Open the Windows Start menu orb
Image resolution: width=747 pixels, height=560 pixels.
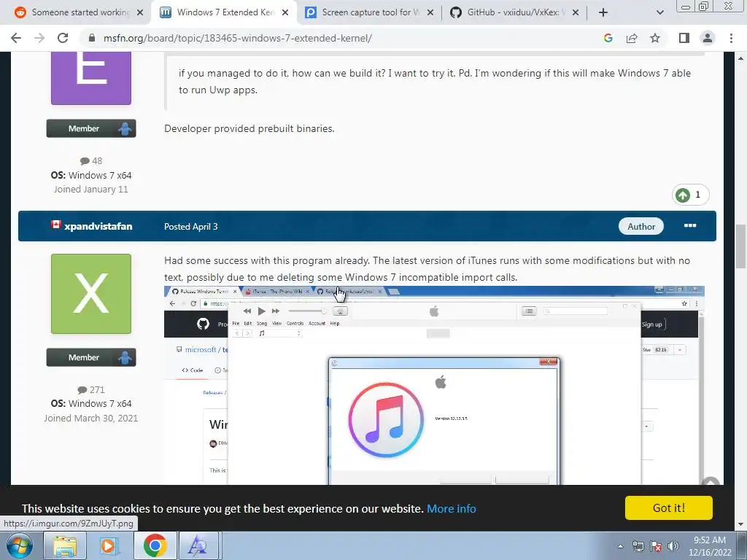20,545
